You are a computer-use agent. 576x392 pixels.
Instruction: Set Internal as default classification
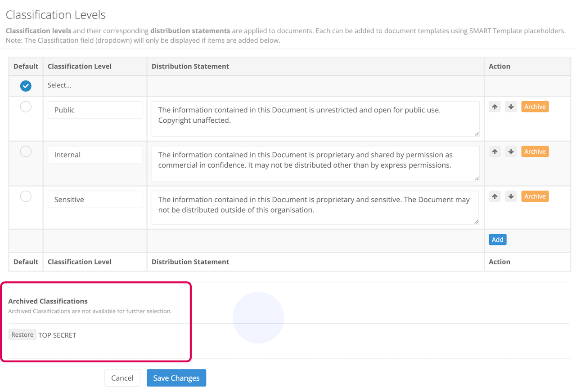26,151
